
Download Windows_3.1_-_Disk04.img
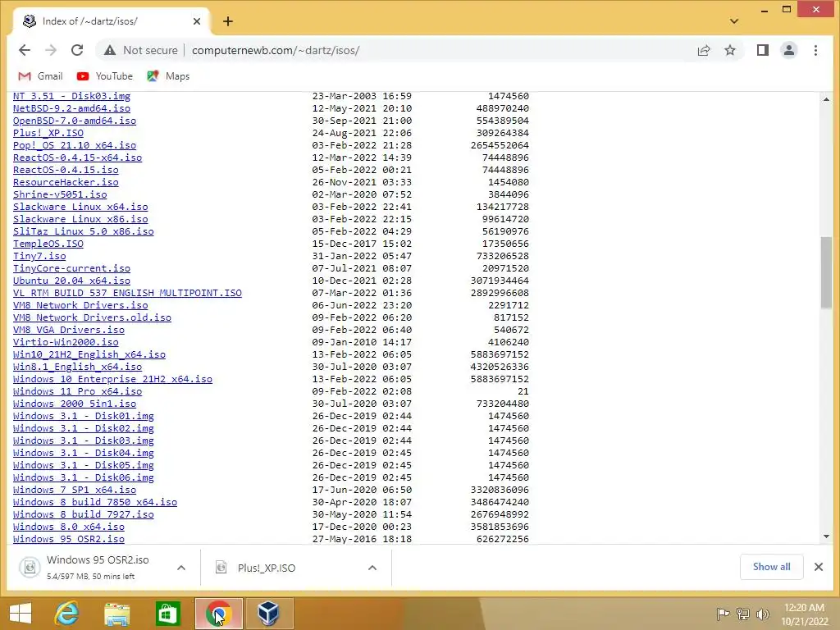[x=84, y=453]
